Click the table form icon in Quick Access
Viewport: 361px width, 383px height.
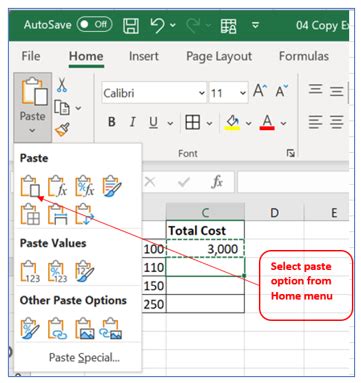(229, 25)
